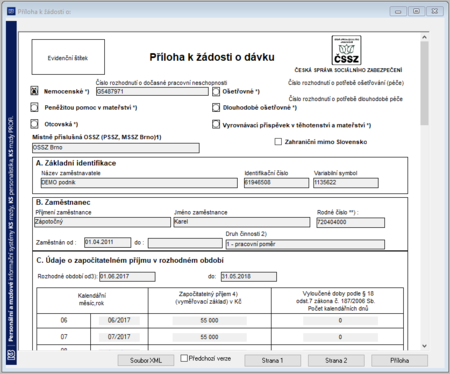Enable Zahraniční mimo Slovensko checkbox
This screenshot has width=450, height=374.
pyautogui.click(x=278, y=142)
